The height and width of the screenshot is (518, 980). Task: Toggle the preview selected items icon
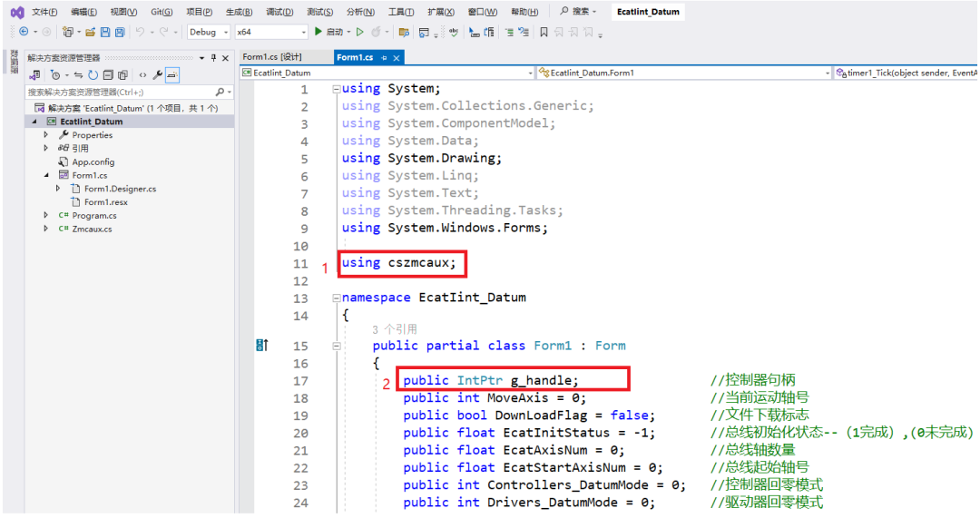click(x=172, y=75)
